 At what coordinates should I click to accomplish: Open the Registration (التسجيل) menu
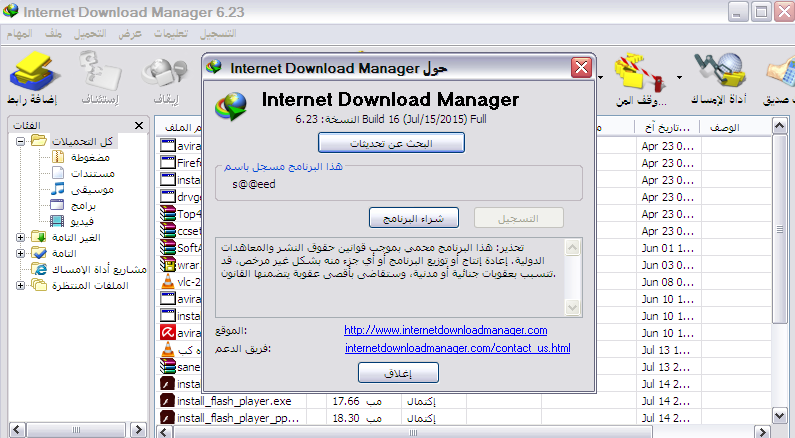coord(218,33)
